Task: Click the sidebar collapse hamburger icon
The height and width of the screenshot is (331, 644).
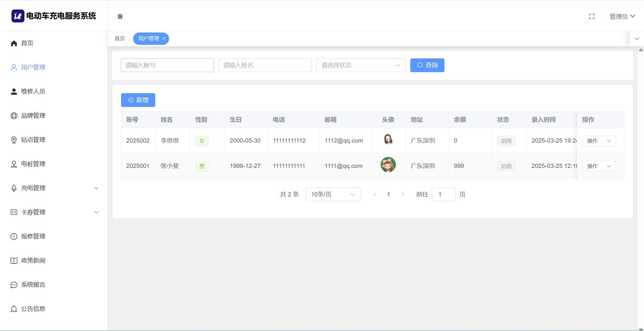Action: pyautogui.click(x=120, y=16)
